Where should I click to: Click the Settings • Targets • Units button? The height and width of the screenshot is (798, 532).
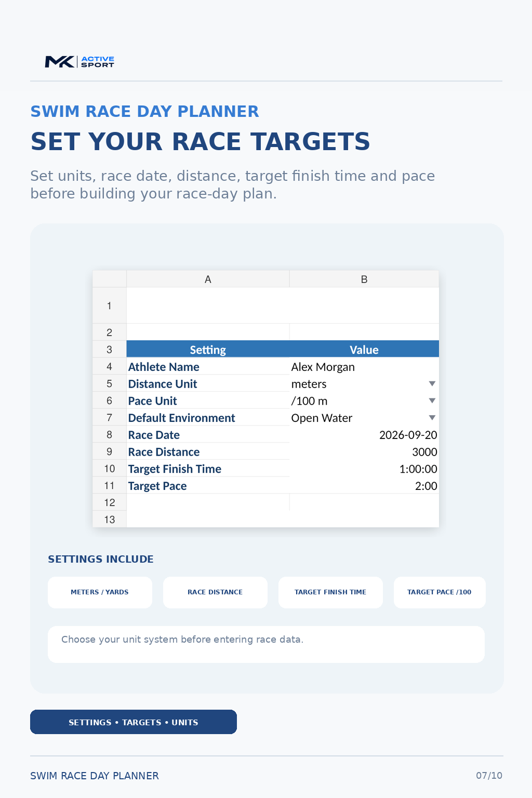click(x=134, y=722)
